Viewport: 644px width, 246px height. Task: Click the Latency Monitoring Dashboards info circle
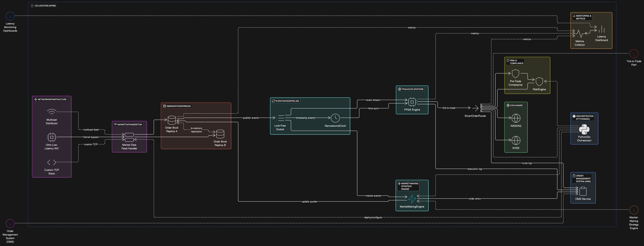tap(10, 16)
